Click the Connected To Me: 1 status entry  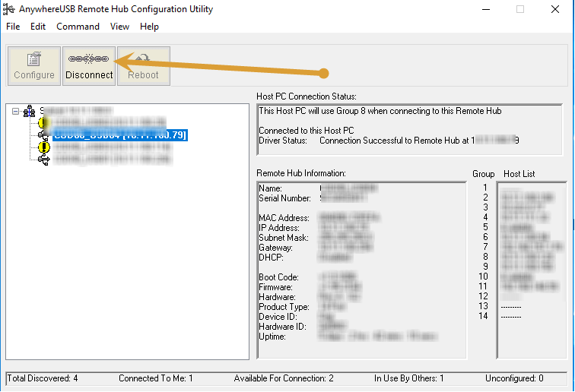tap(155, 378)
